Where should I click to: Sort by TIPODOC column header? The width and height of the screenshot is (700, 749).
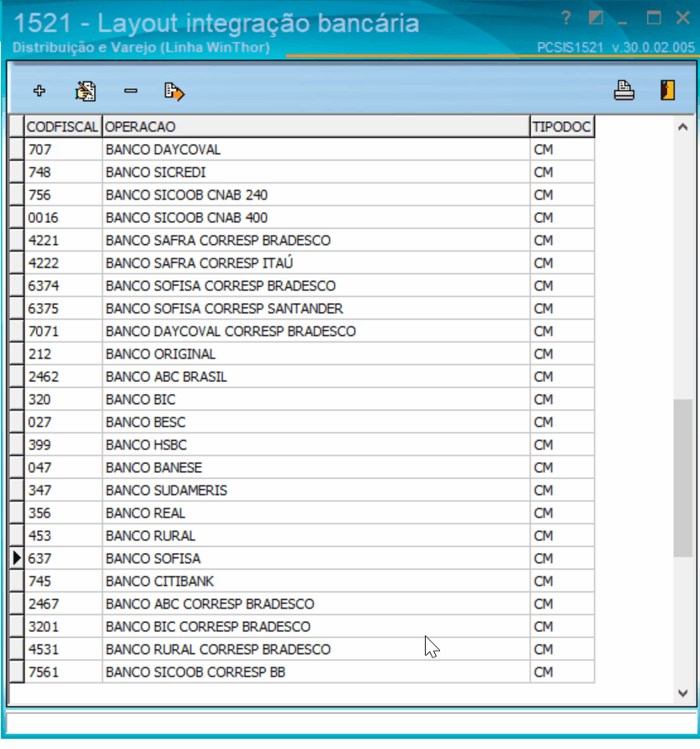click(x=562, y=126)
